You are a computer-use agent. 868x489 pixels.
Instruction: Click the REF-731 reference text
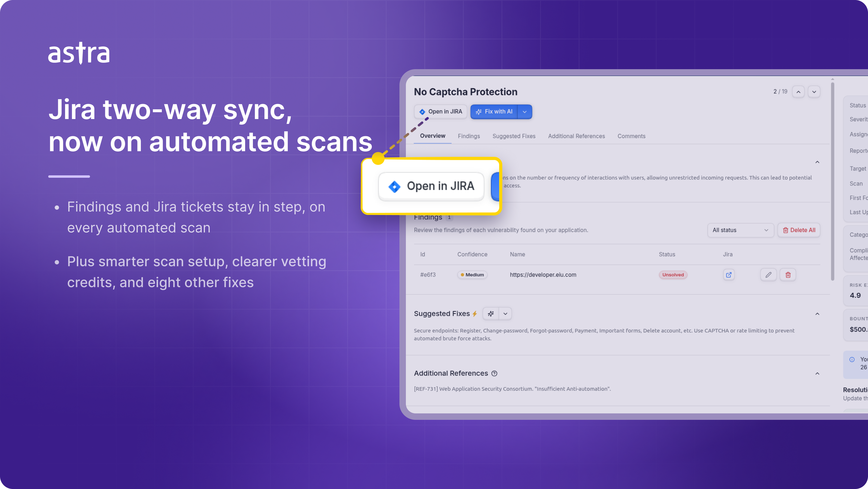pos(512,389)
